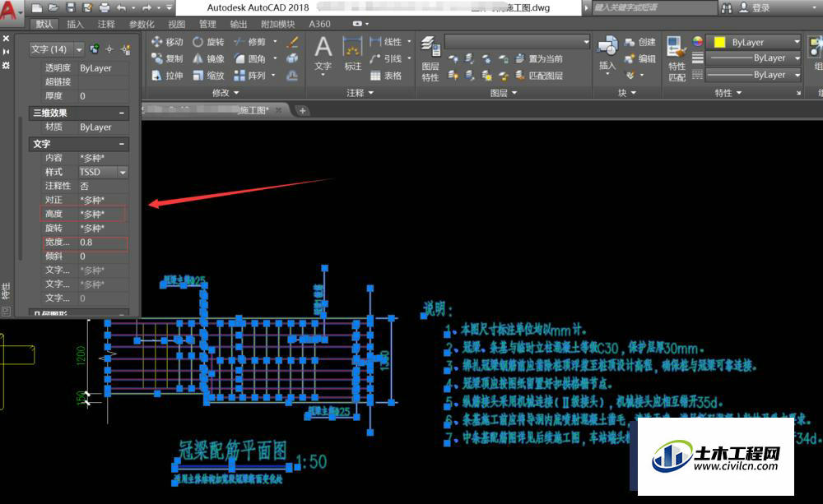Select the 缩放 (Scale) tool

pos(208,76)
